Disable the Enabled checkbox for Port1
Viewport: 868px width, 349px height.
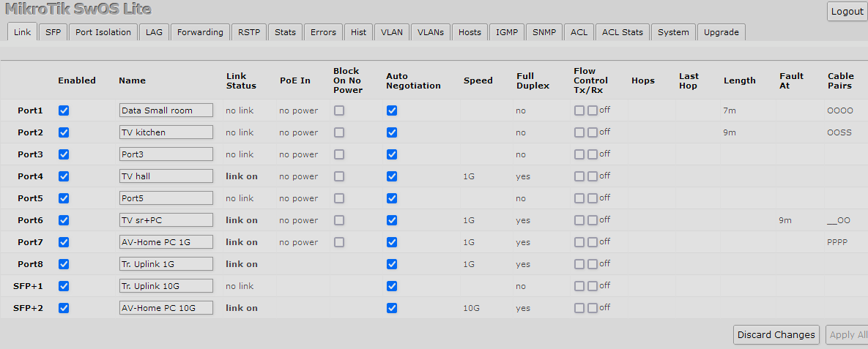[64, 110]
